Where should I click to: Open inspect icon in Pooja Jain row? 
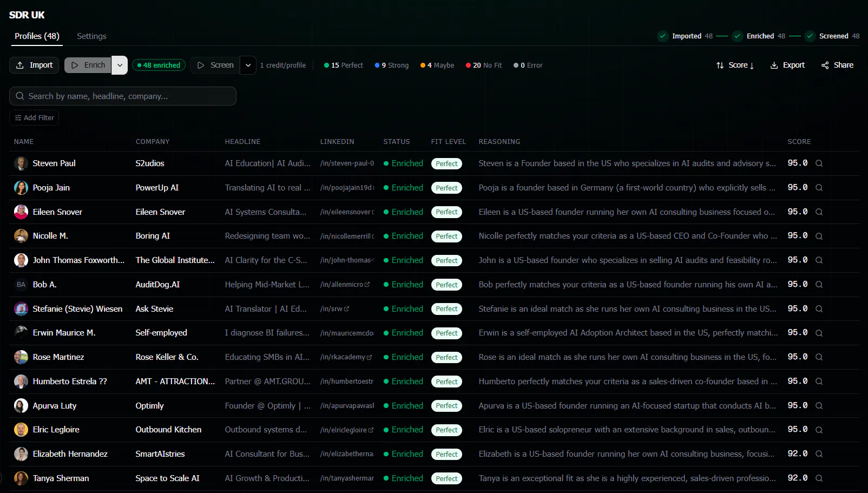click(819, 188)
